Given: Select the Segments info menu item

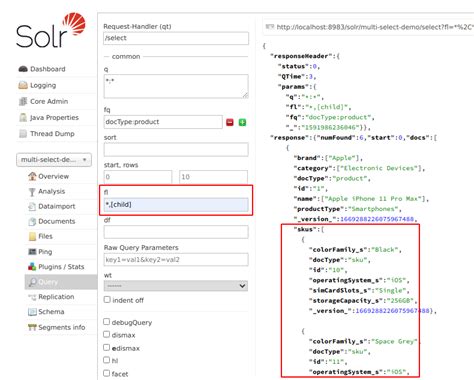Looking at the screenshot, I should tap(62, 327).
